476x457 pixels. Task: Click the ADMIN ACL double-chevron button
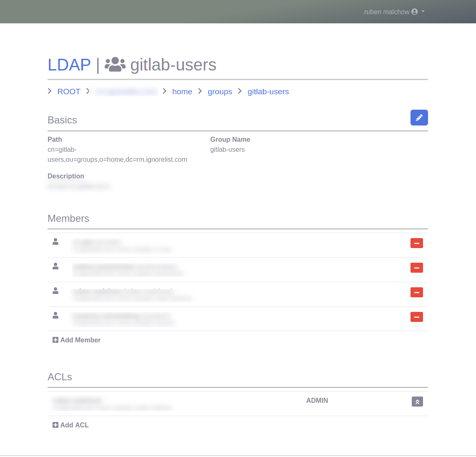[x=417, y=402]
